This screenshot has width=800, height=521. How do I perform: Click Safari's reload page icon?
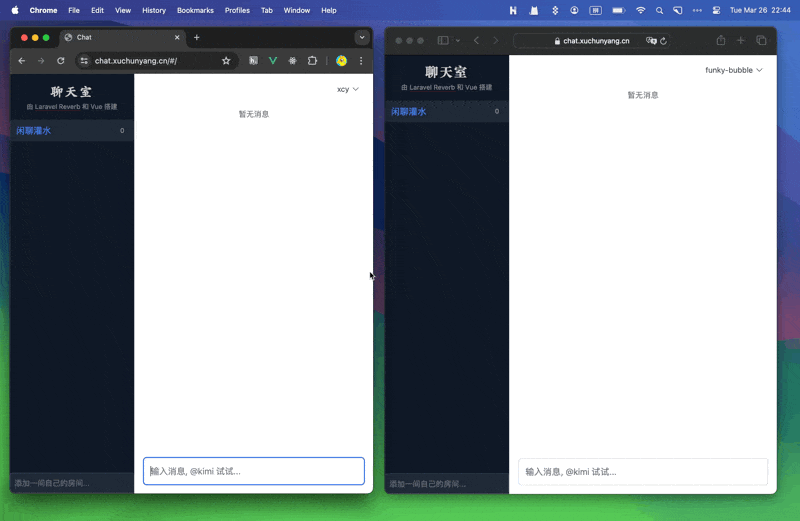[663, 41]
